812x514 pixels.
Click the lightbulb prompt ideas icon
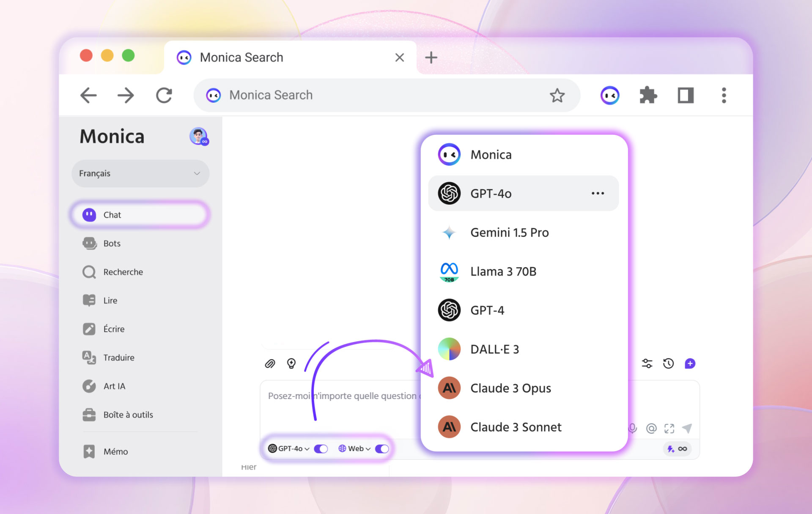291,364
